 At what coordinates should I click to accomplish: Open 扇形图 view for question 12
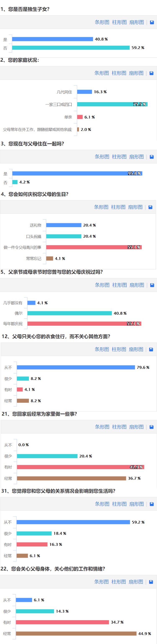coord(136,349)
